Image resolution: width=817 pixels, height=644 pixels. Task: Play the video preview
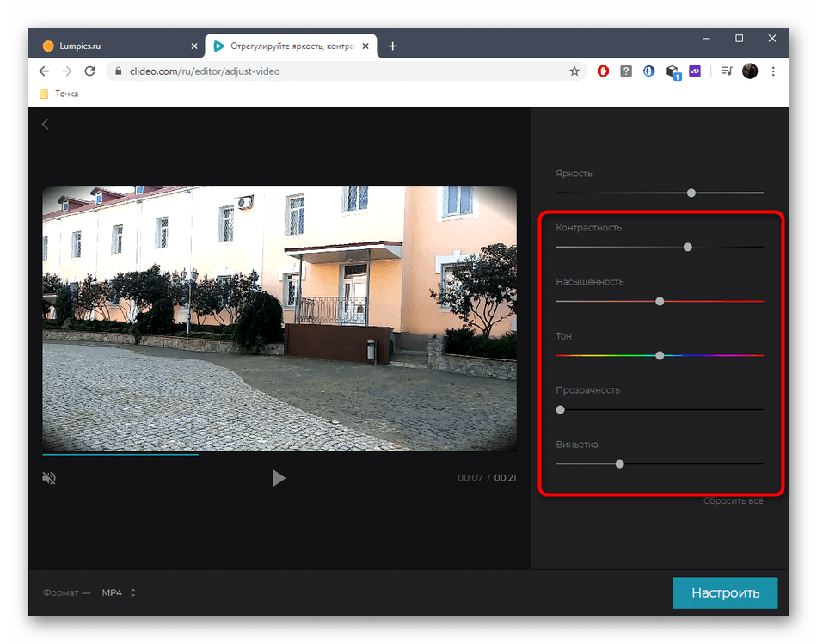point(279,478)
